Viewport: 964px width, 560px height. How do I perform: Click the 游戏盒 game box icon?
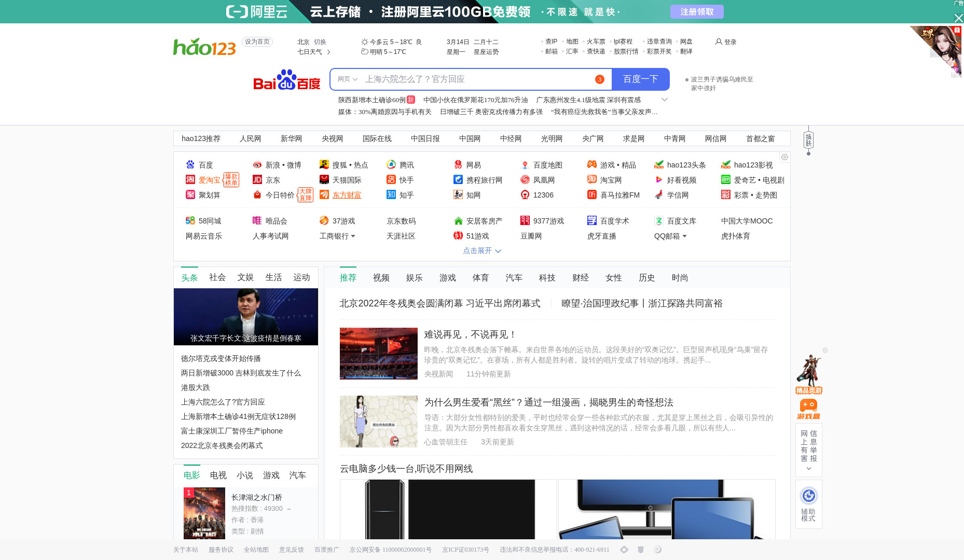coord(808,409)
